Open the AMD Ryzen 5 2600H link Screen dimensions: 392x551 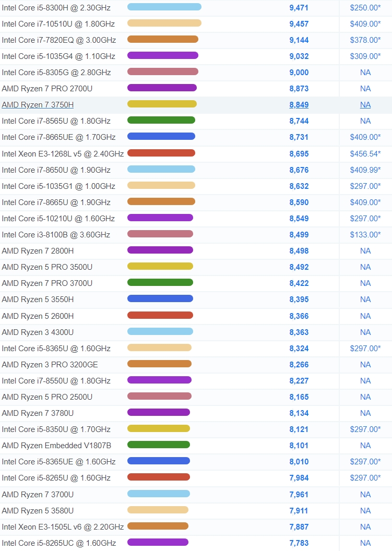pyautogui.click(x=38, y=316)
